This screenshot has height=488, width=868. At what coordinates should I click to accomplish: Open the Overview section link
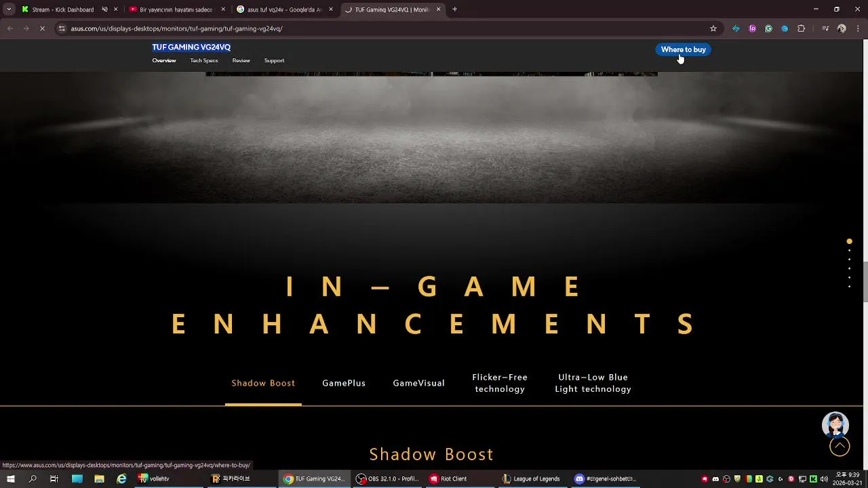(164, 61)
